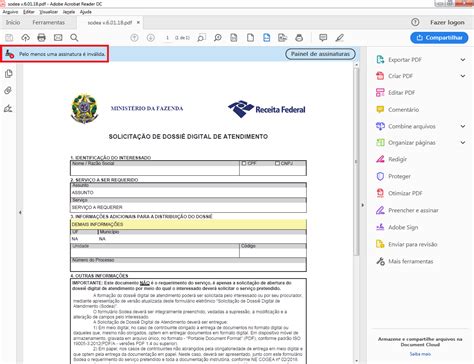The image size is (474, 364).
Task: Click the Número do Processo field
Action: pyautogui.click(x=188, y=266)
